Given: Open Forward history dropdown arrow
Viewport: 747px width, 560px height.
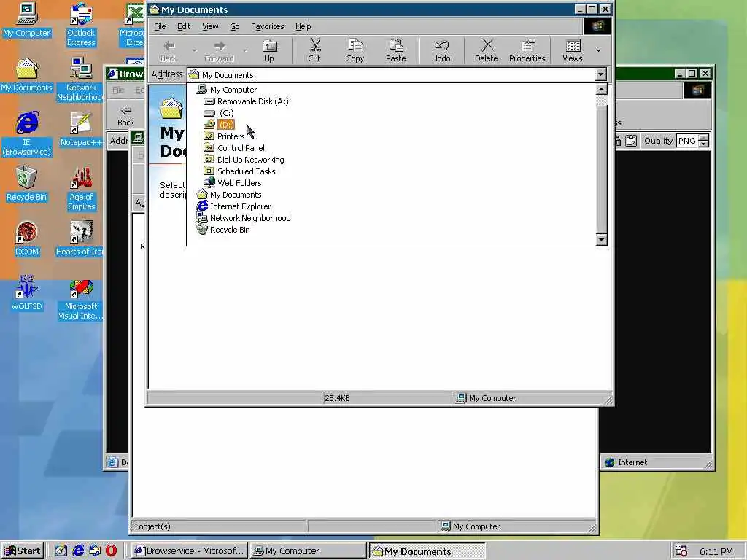Looking at the screenshot, I should point(245,50).
